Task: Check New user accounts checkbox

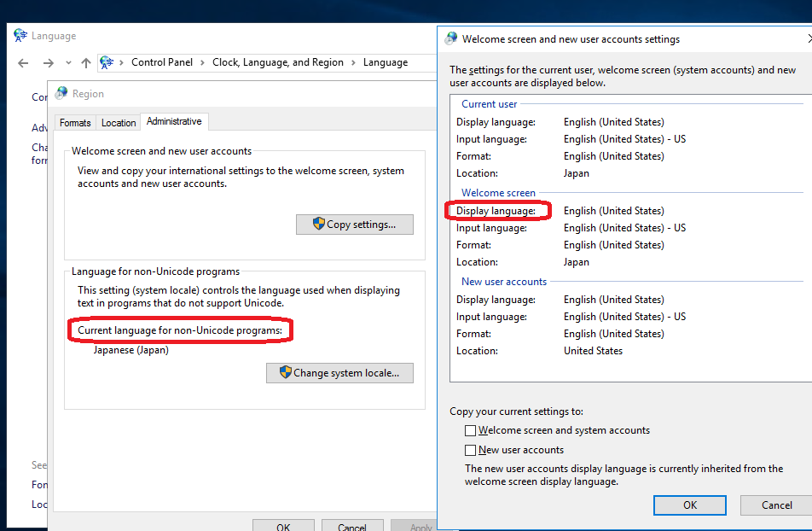Action: (x=470, y=450)
